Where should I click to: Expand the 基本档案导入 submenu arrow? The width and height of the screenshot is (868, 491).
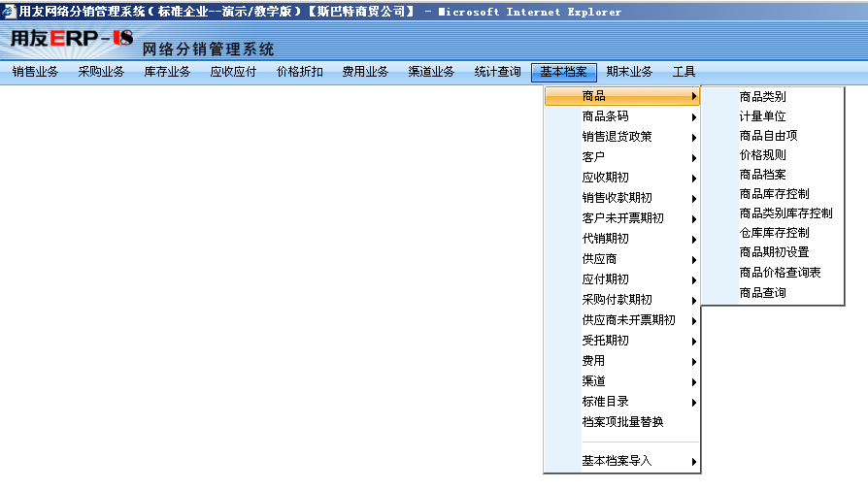click(x=693, y=462)
